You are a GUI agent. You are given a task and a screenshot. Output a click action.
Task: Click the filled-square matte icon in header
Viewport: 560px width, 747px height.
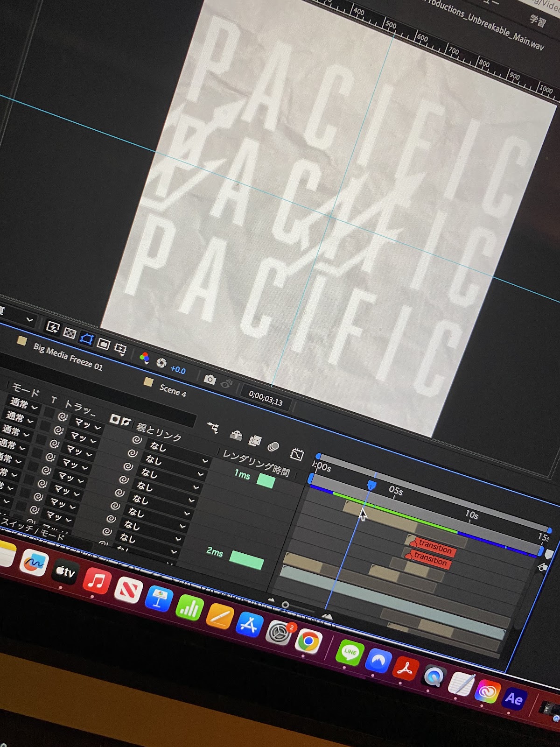114,419
